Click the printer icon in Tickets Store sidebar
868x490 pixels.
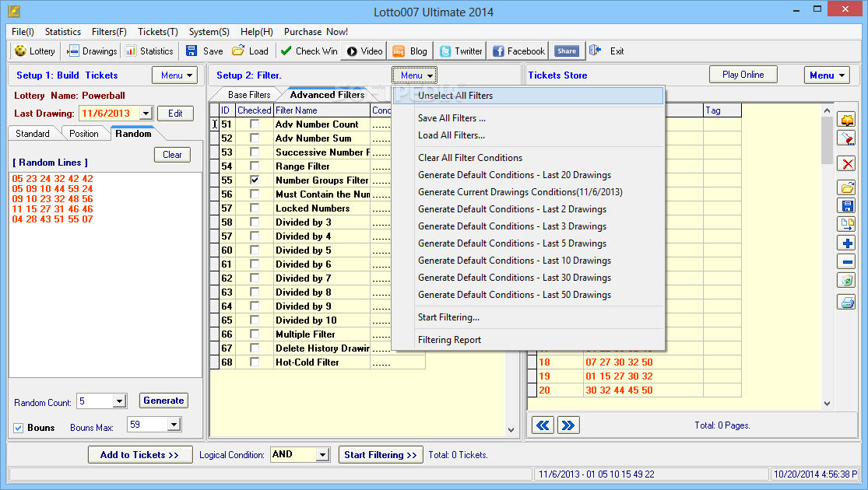(846, 303)
